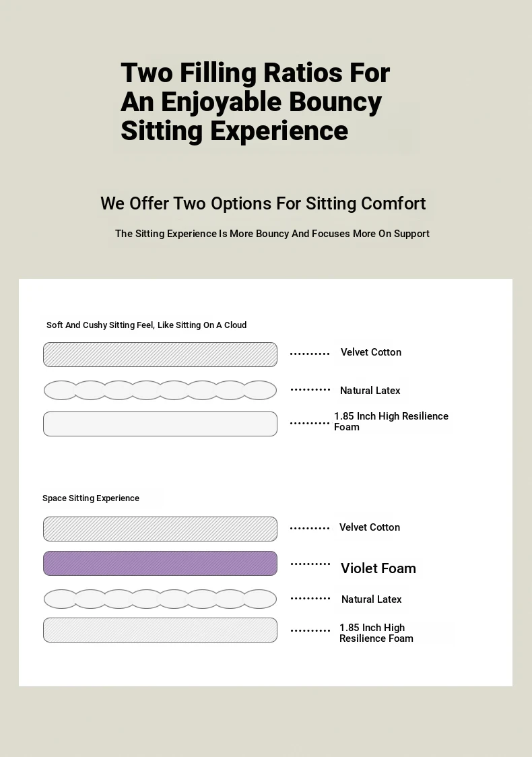Click the first 'Velvet Cotton' label

(x=371, y=352)
